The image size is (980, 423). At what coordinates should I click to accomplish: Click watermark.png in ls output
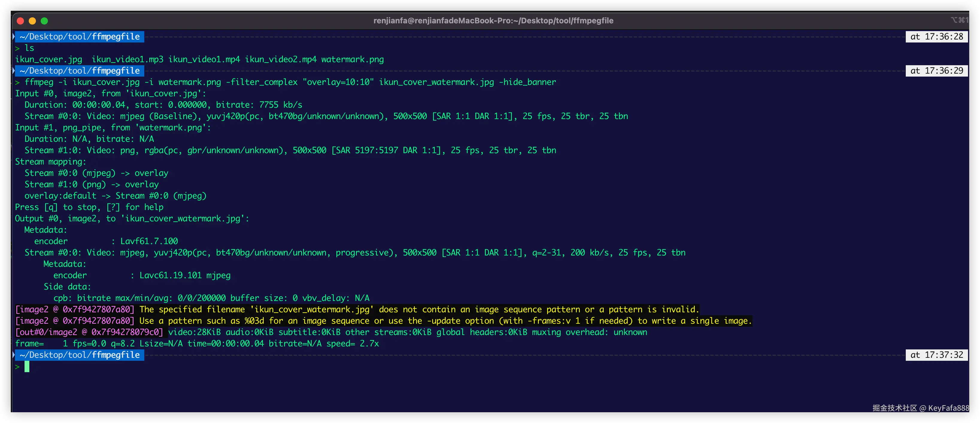coord(352,59)
